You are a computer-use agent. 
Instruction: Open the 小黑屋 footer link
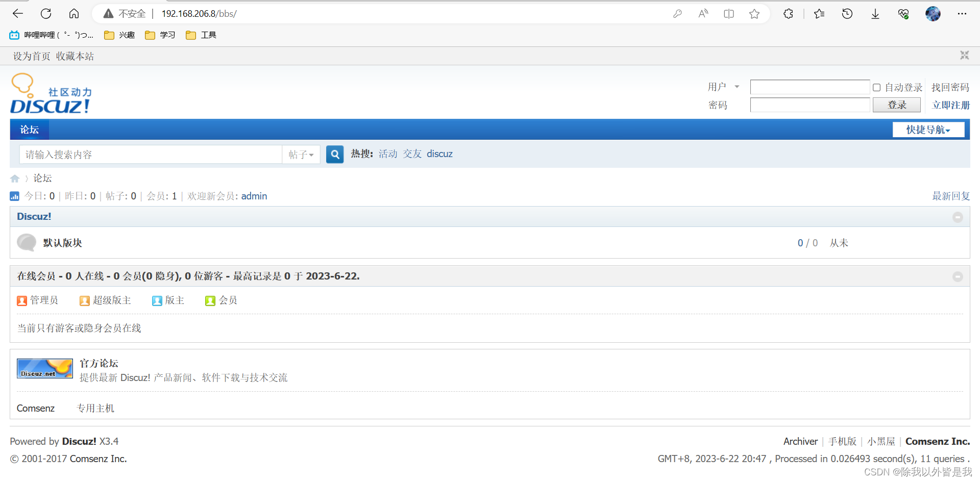coord(881,441)
